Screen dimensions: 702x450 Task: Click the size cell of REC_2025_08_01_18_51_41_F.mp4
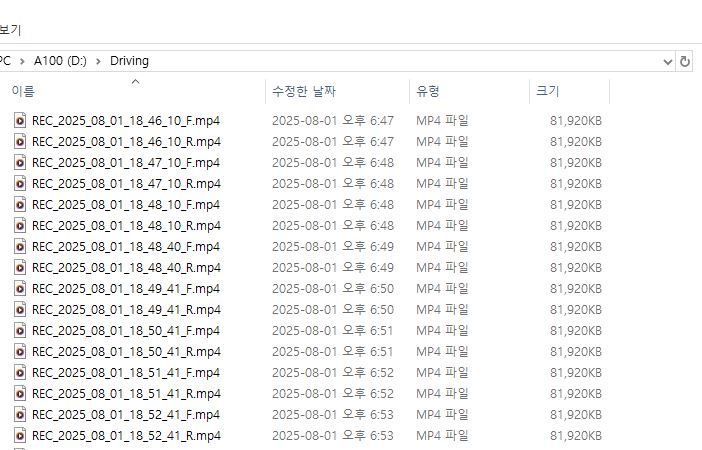coord(576,373)
